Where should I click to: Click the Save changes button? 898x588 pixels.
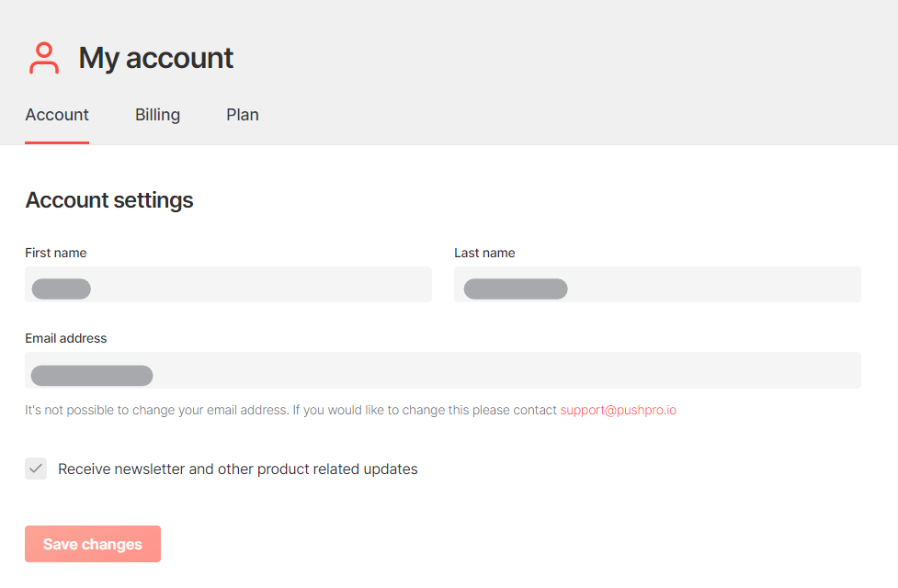pos(93,544)
